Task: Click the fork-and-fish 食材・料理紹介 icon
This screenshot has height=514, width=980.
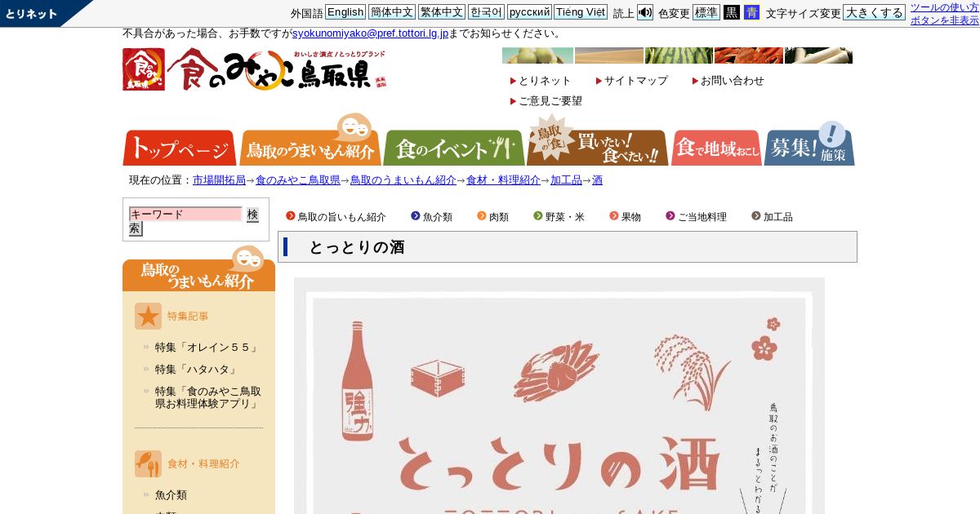Action: tap(148, 463)
